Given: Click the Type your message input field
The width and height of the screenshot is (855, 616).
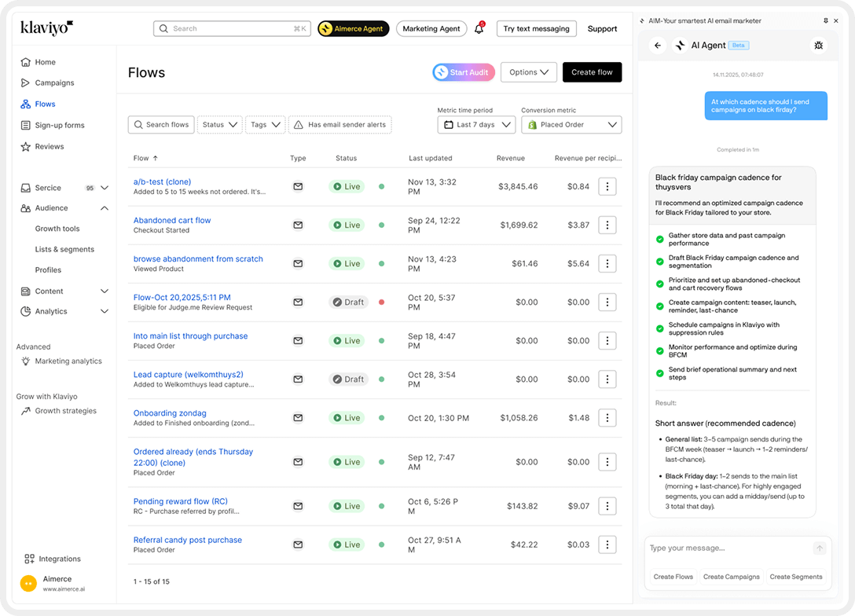Looking at the screenshot, I should 727,548.
